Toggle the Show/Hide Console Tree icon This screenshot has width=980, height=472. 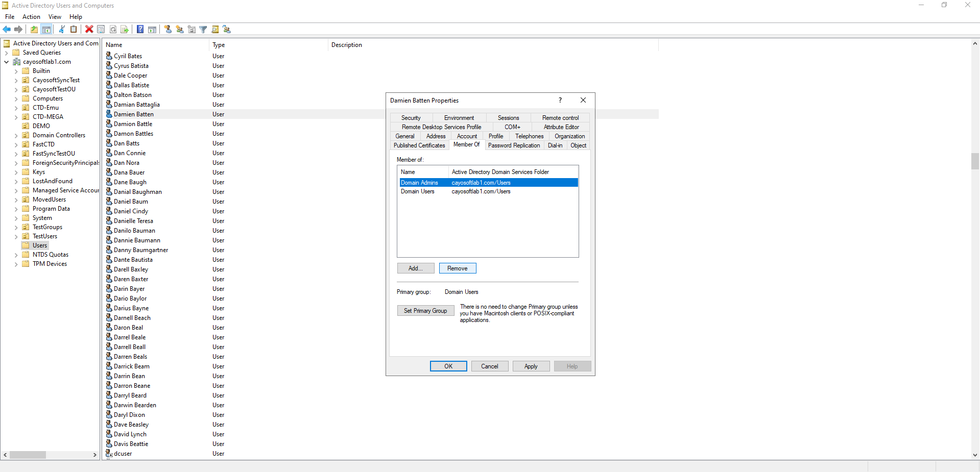pos(46,30)
